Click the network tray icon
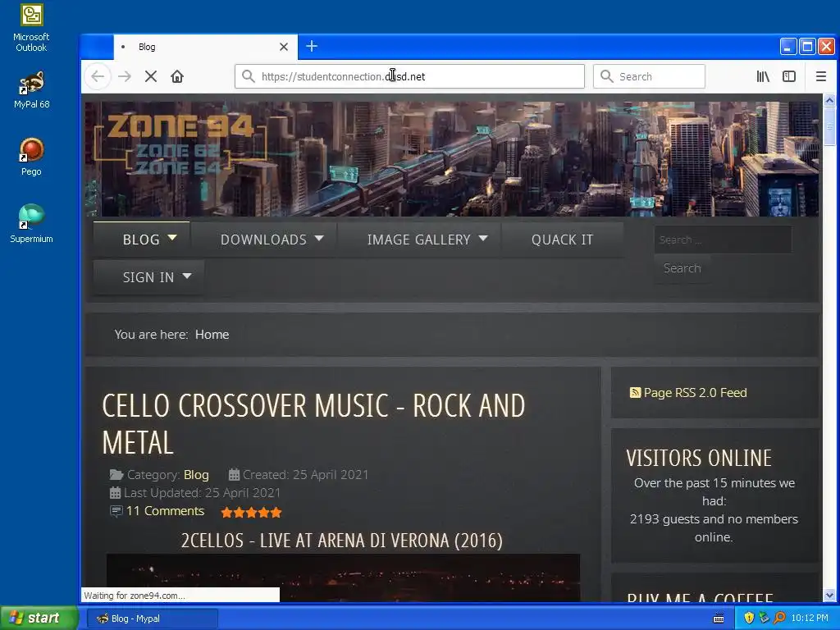 point(764,618)
